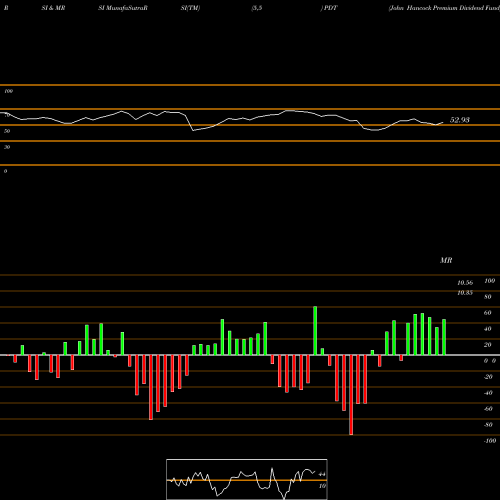Viewport: 500px width, 500px height.
Task: Click the '100' label on the upper RSI axis
Action: tap(8, 91)
